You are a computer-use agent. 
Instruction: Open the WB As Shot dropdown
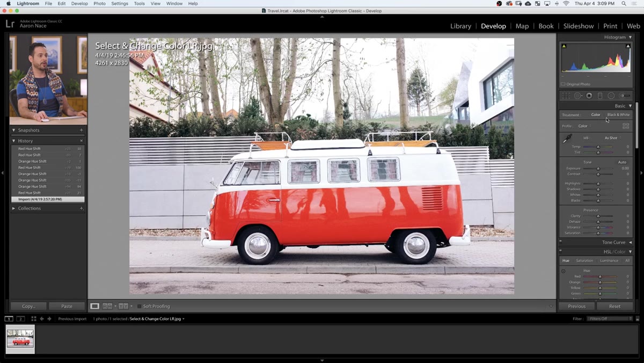point(612,138)
